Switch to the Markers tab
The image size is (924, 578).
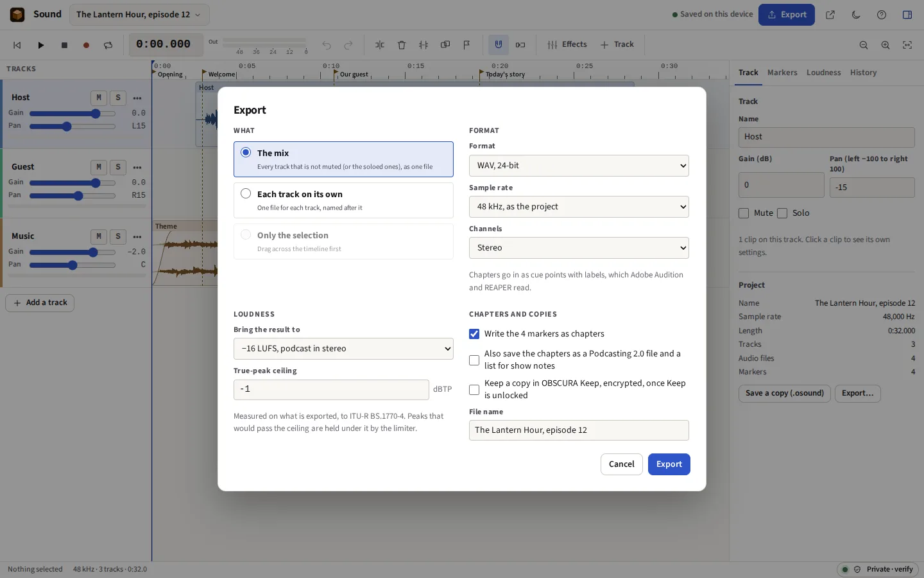coord(782,73)
